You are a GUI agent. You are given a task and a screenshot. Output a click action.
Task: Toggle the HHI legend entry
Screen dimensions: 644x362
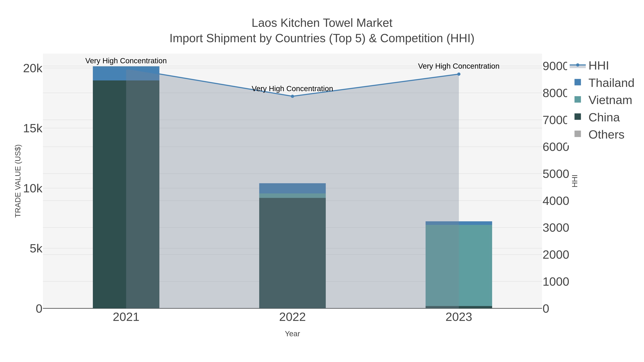[x=589, y=66]
